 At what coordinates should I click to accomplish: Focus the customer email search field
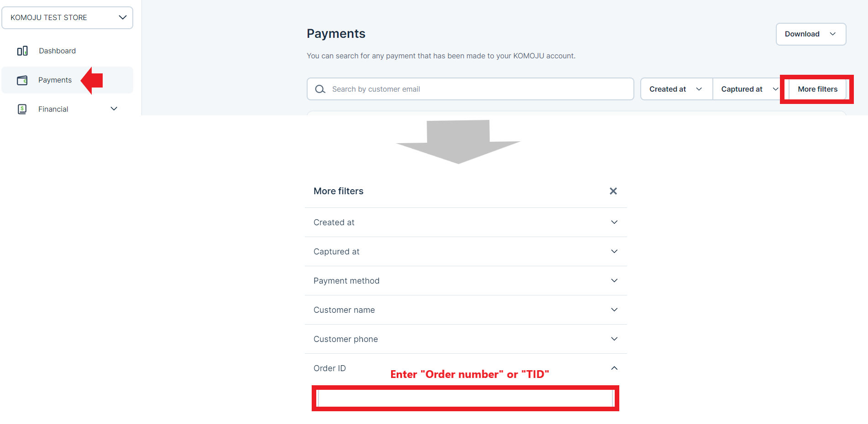coord(479,89)
